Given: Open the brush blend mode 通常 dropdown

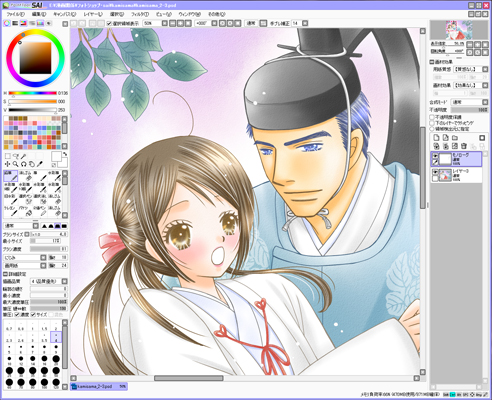Looking at the screenshot, I should tap(36, 226).
